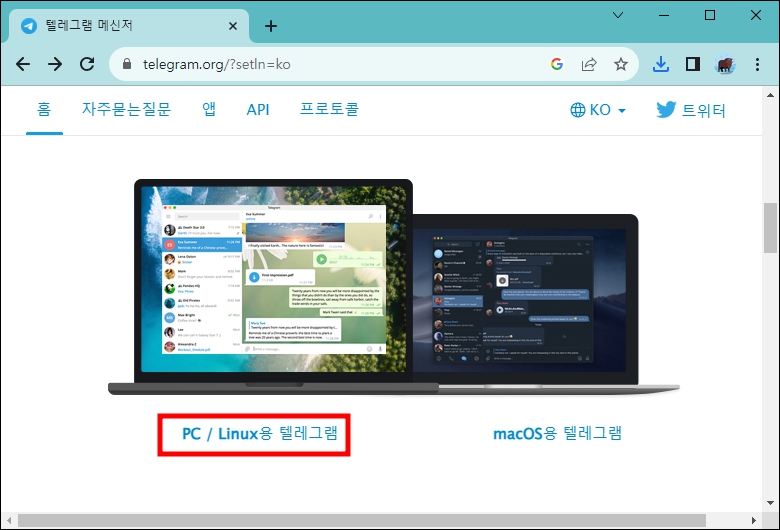This screenshot has width=780, height=530.
Task: Toggle the browser side panel
Action: [692, 64]
